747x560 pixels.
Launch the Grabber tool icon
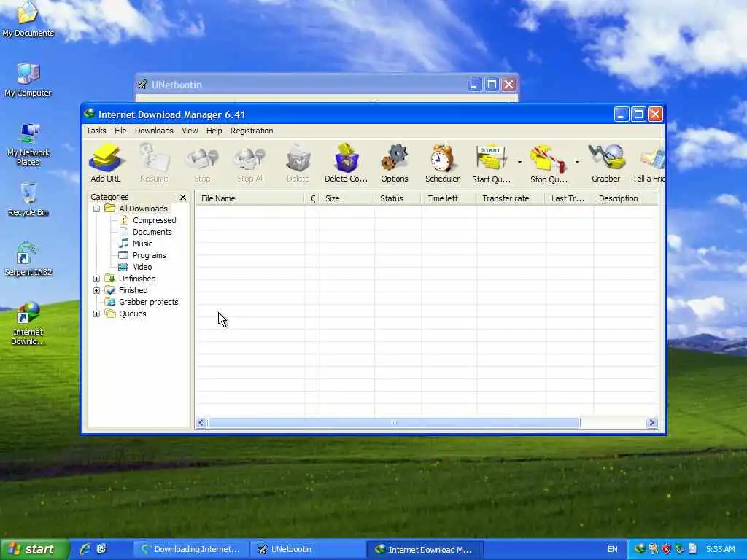tap(606, 163)
